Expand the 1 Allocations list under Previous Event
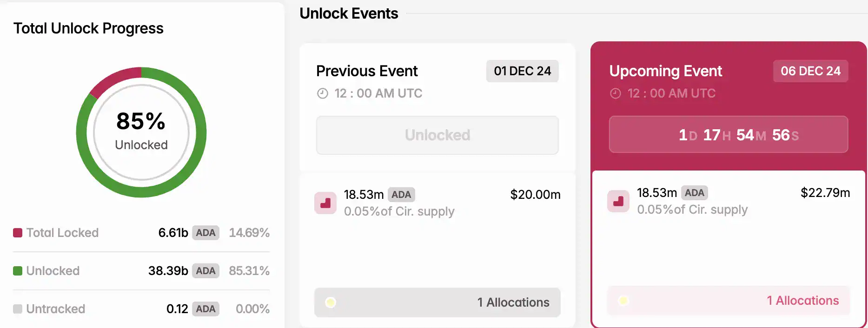The width and height of the screenshot is (868, 328). [x=437, y=302]
